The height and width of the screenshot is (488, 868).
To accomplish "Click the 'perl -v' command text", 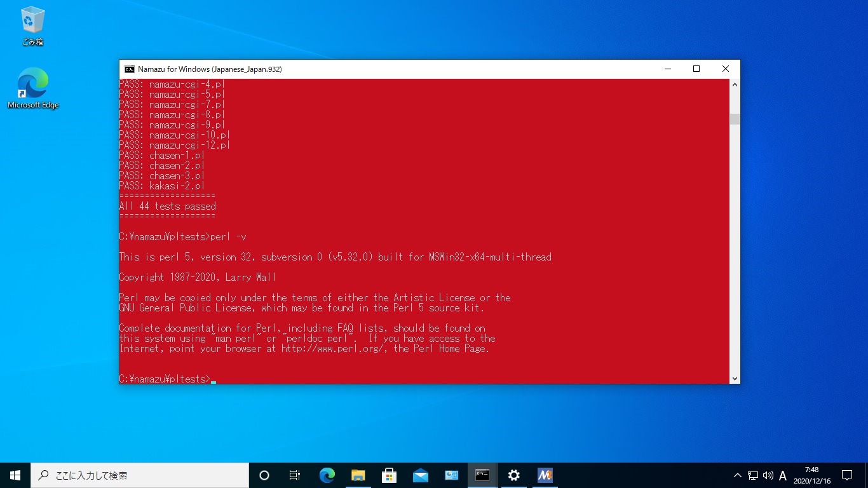I will (x=228, y=237).
